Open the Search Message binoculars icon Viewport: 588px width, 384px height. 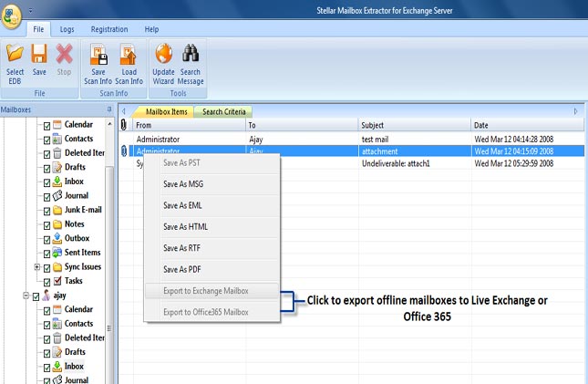191,53
